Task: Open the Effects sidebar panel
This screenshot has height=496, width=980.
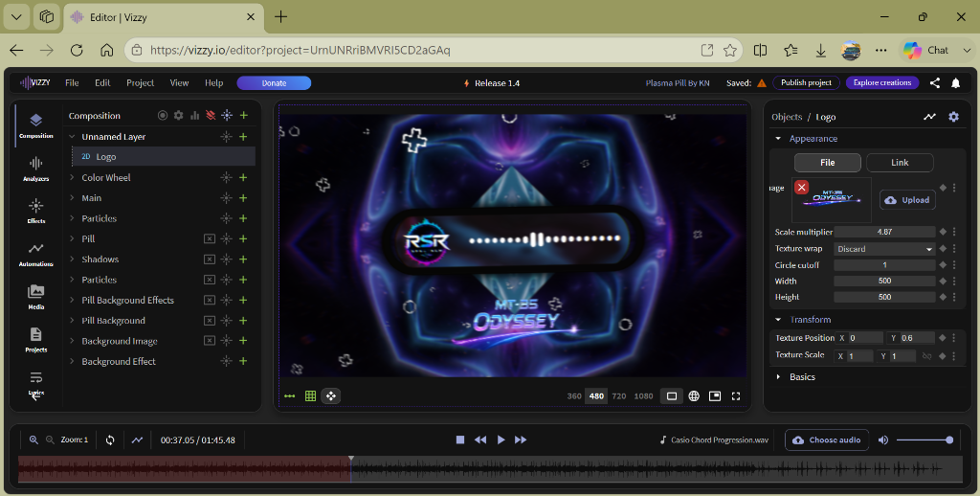Action: (35, 212)
